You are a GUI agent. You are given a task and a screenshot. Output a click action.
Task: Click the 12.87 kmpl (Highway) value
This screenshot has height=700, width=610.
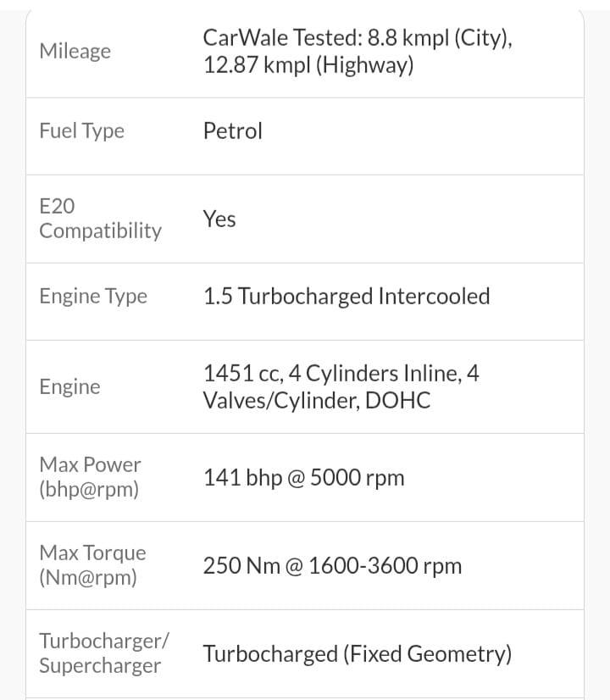click(x=308, y=65)
